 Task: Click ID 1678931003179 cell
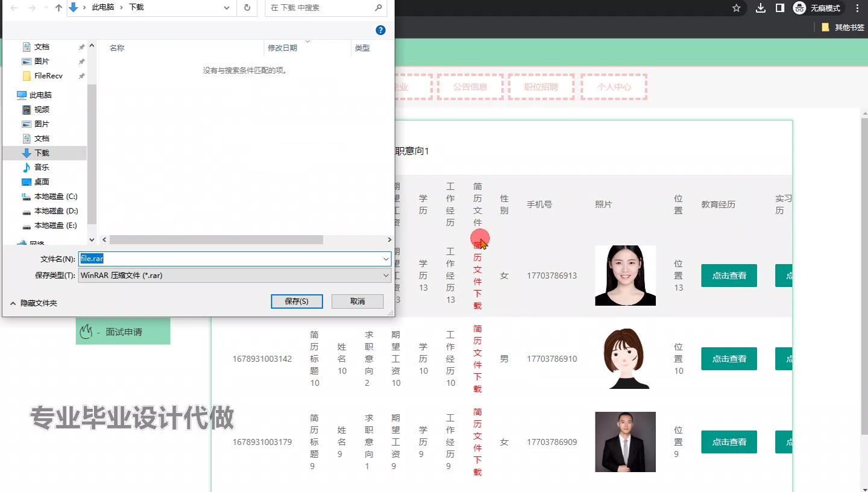pos(262,442)
